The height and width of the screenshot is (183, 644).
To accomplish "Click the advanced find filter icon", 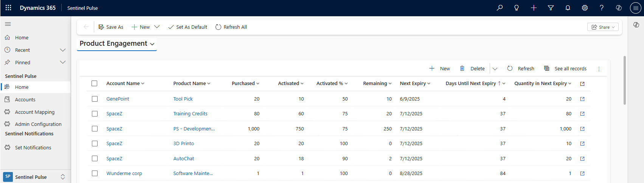I will [551, 8].
